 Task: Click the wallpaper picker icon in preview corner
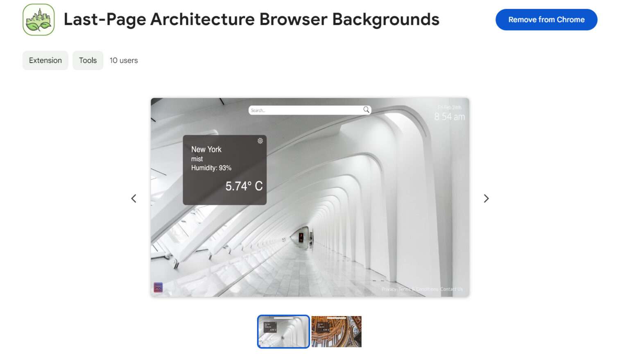157,287
